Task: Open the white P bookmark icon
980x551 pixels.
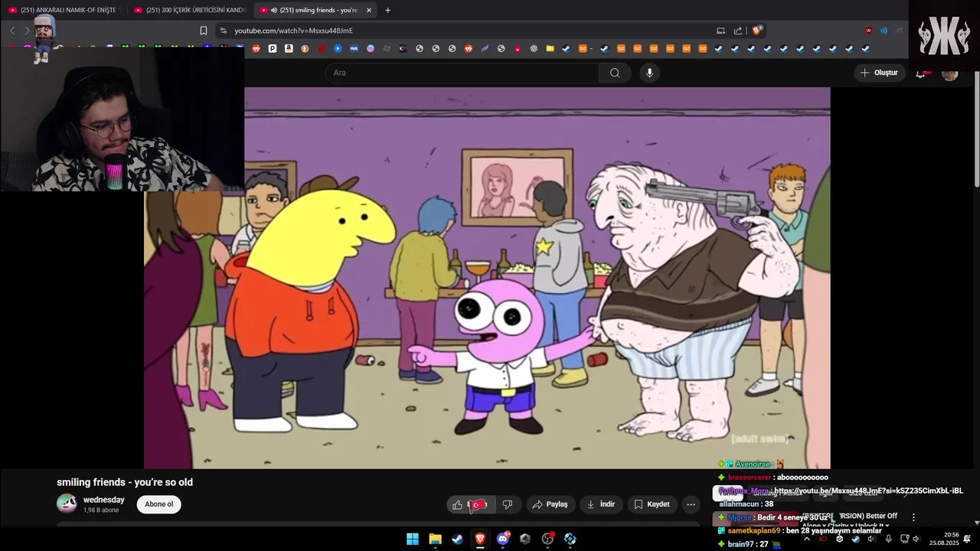Action: click(273, 48)
